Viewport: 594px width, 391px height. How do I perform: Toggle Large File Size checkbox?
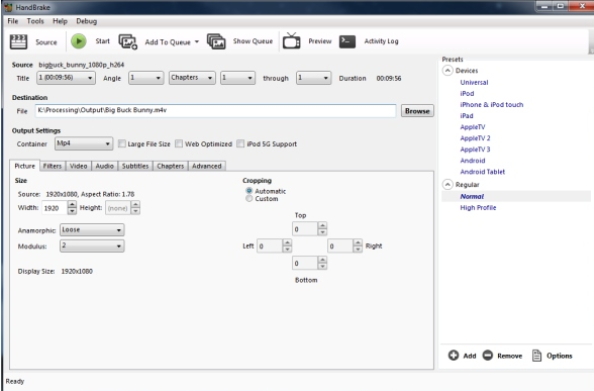pyautogui.click(x=122, y=144)
